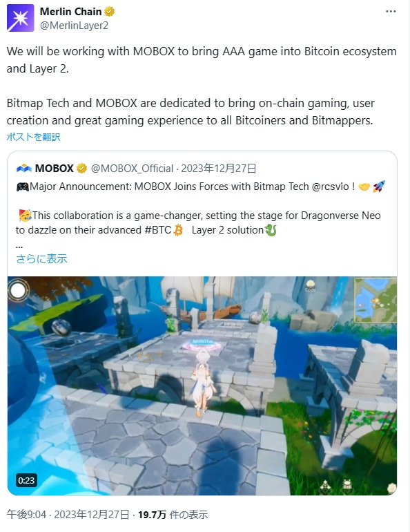Open @MOBOX_Official handle in quoted post
410x532 pixels.
click(132, 169)
